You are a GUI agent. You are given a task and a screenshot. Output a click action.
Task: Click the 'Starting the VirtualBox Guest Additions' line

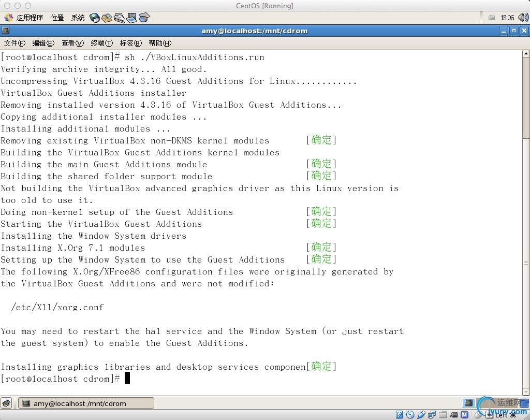(x=101, y=224)
